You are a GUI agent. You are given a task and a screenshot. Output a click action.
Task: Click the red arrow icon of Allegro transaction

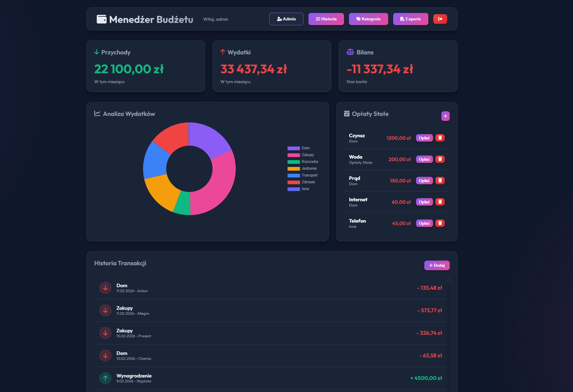tap(105, 310)
